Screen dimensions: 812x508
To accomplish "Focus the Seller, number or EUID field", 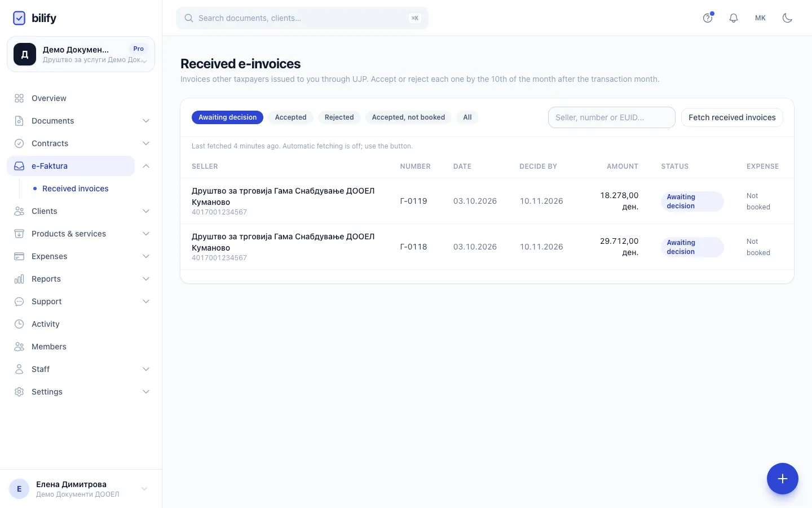I will [612, 117].
